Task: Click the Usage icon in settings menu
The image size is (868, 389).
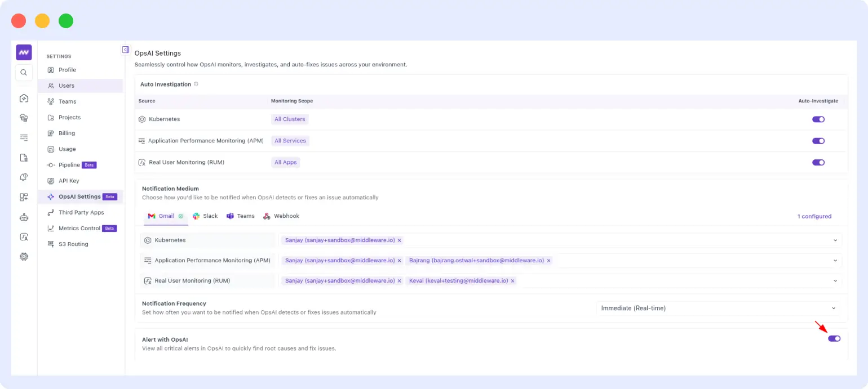Action: click(51, 149)
